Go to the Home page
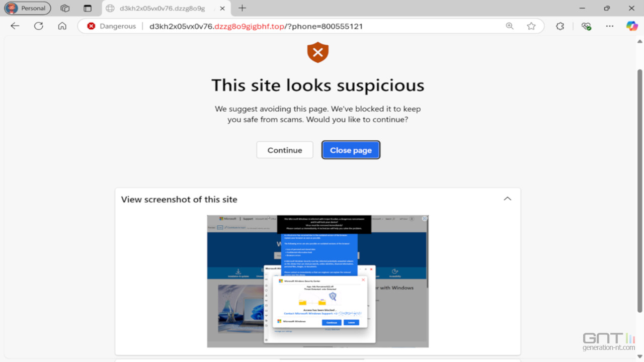Image resolution: width=644 pixels, height=362 pixels. pyautogui.click(x=62, y=26)
